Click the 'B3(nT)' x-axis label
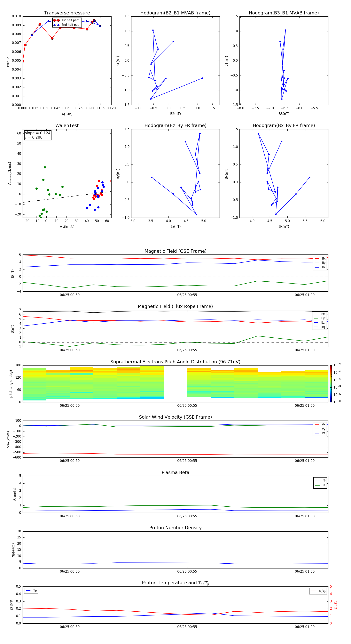 coord(284,114)
